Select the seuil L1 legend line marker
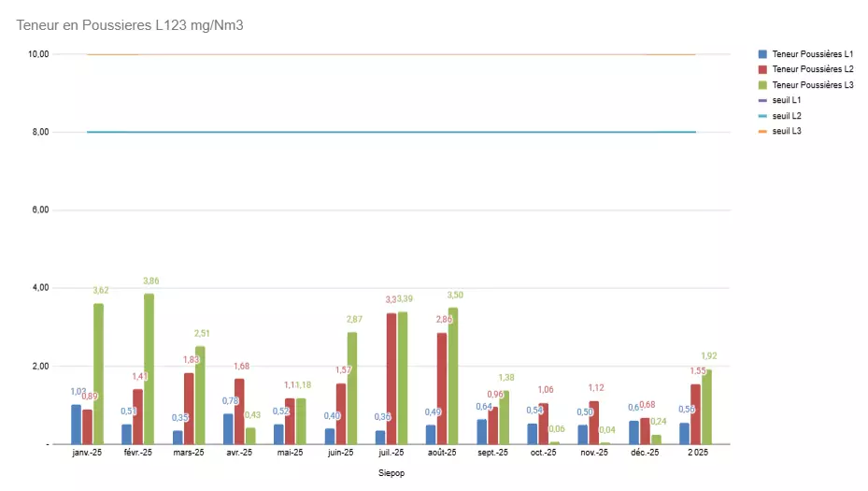Image resolution: width=868 pixels, height=491 pixels. (762, 100)
